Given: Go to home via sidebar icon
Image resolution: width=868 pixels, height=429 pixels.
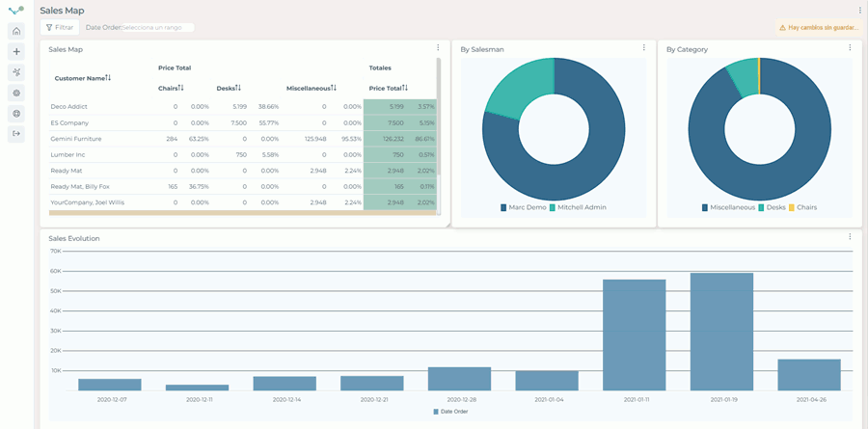Looking at the screenshot, I should tap(16, 31).
